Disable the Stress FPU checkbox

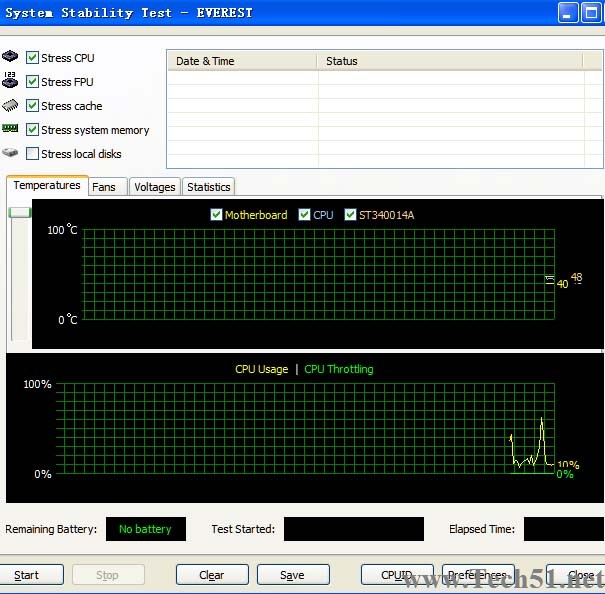tap(33, 82)
